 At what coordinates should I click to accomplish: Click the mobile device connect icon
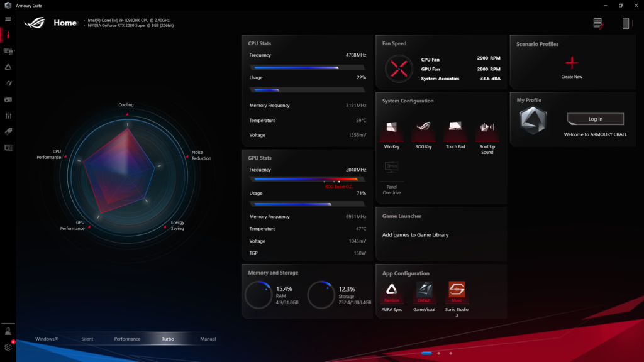coord(626,23)
